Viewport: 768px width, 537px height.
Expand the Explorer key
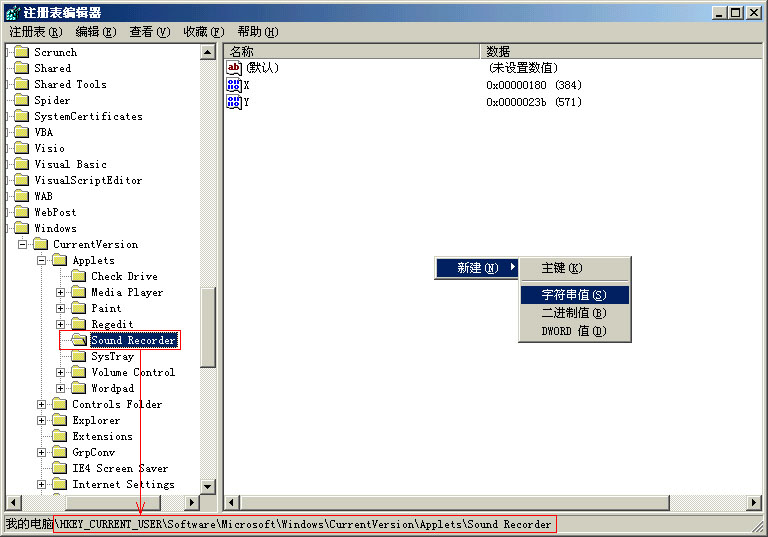42,420
